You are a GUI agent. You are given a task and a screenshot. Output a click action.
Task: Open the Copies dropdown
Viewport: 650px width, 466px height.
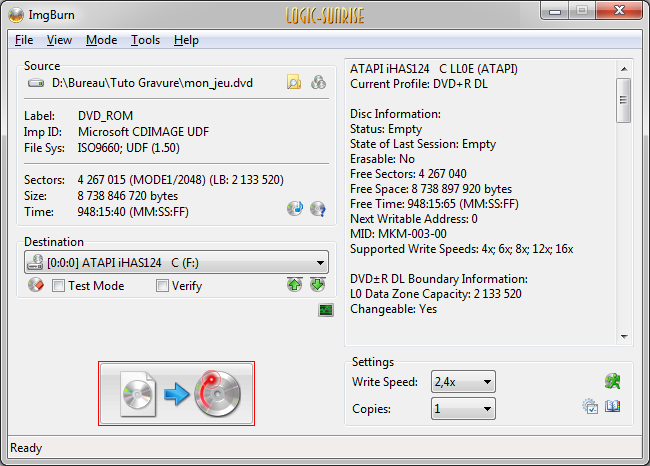(x=463, y=409)
